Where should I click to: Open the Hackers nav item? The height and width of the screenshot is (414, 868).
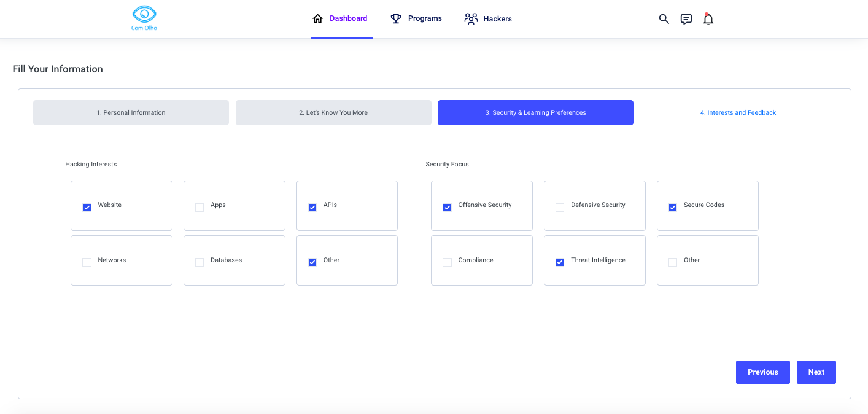pos(488,19)
